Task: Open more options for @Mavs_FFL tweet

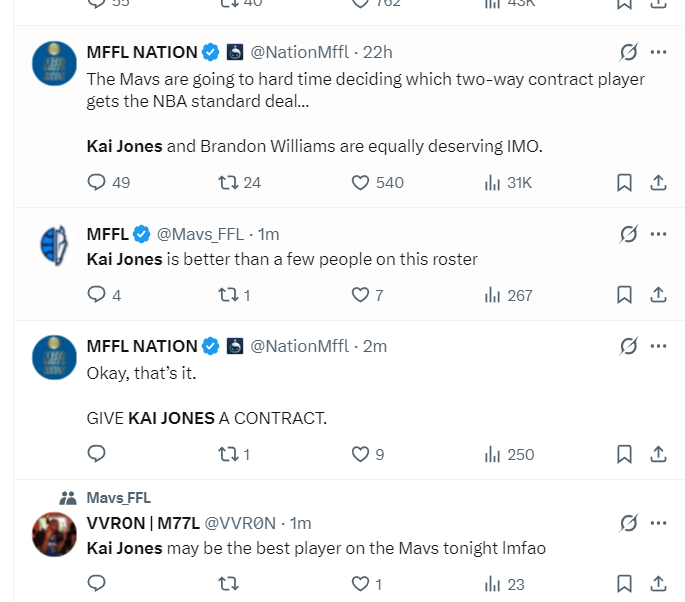Action: coord(658,234)
